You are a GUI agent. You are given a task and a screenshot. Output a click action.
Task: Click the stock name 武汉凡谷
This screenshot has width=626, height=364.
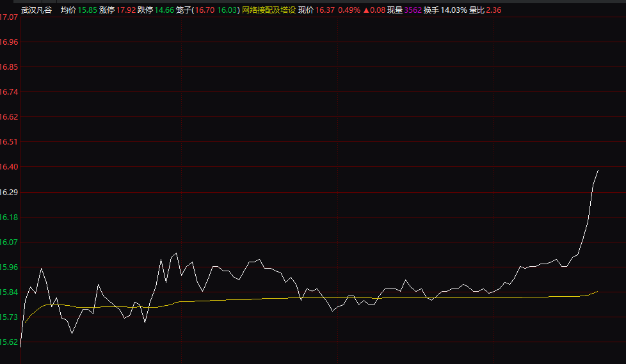(36, 10)
